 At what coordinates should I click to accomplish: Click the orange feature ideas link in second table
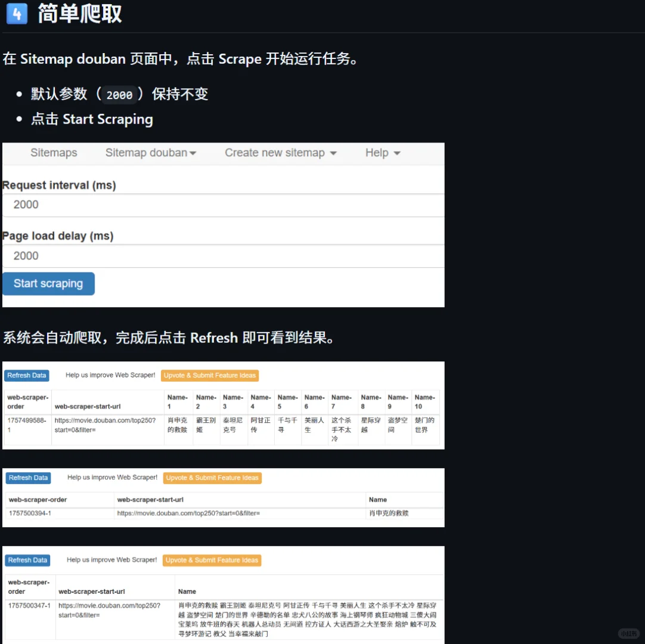coord(212,478)
